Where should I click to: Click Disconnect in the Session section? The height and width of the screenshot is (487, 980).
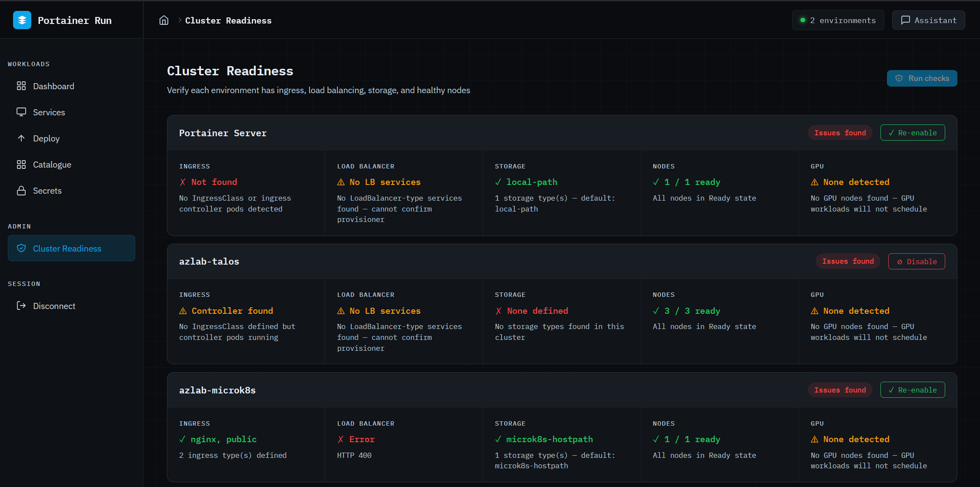(x=54, y=306)
